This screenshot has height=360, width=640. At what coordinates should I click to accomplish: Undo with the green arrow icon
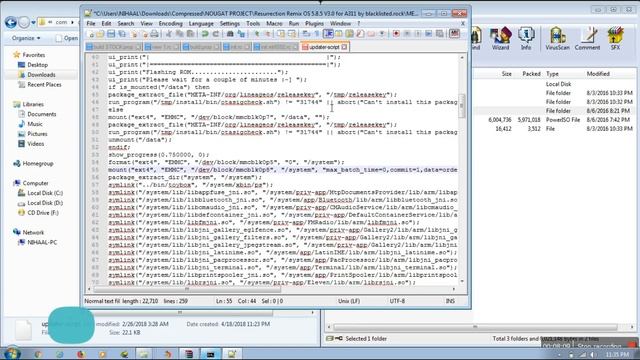point(204,34)
